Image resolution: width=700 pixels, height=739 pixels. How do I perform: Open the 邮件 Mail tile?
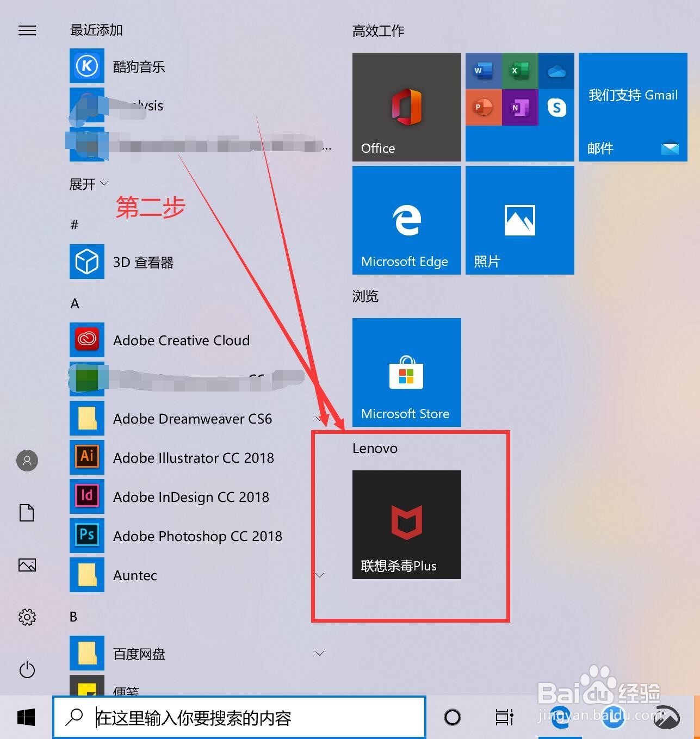pos(633,107)
